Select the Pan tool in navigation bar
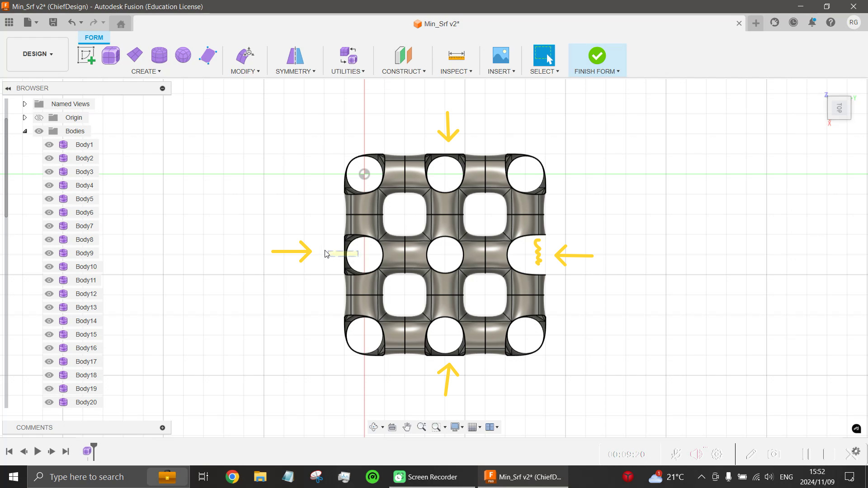 [x=406, y=427]
